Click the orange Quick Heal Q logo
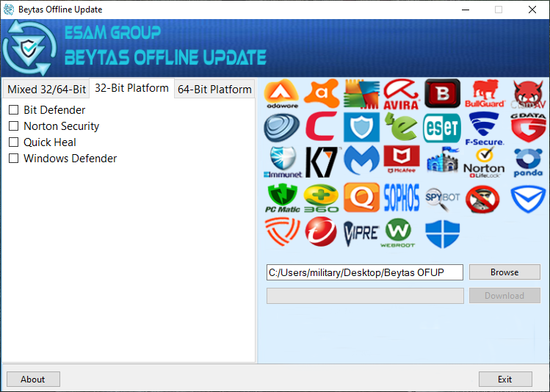This screenshot has height=392, width=550. point(361,197)
